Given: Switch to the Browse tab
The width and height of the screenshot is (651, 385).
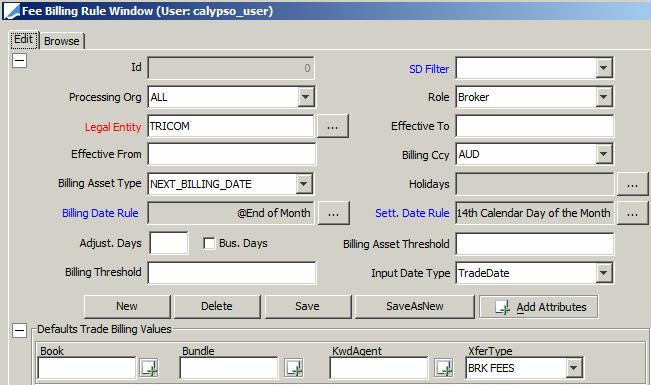Looking at the screenshot, I should click(x=61, y=41).
